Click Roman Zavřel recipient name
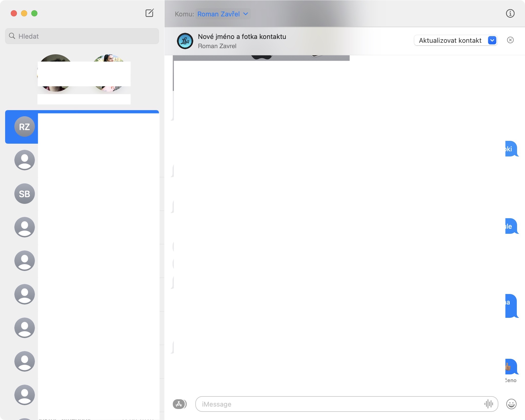 tap(218, 14)
